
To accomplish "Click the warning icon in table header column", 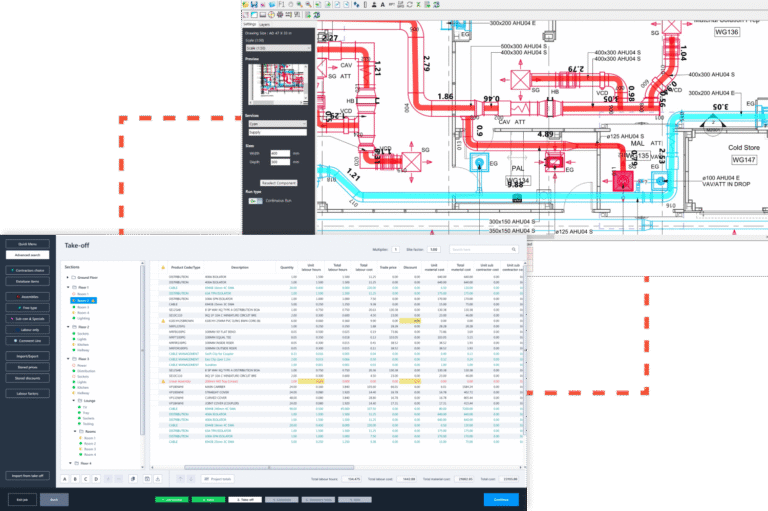I will click(x=163, y=268).
